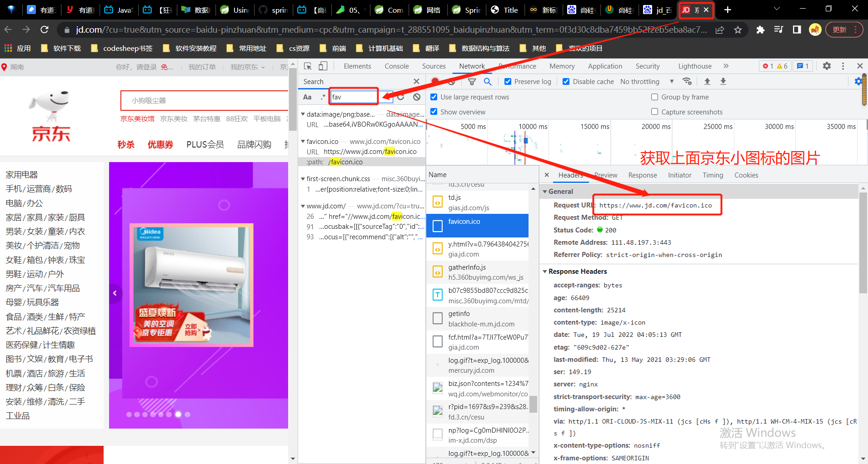The width and height of the screenshot is (868, 464).
Task: Click the refresh search results icon
Action: point(401,97)
